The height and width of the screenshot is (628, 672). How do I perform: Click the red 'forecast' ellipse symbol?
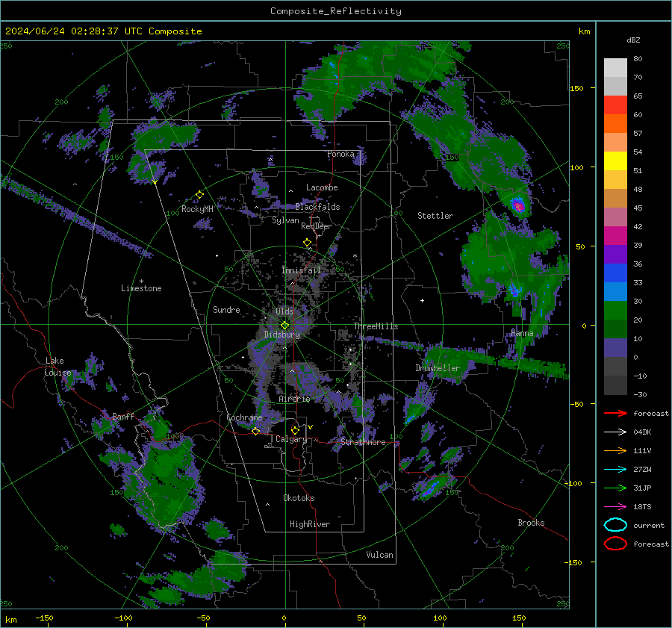[x=615, y=544]
